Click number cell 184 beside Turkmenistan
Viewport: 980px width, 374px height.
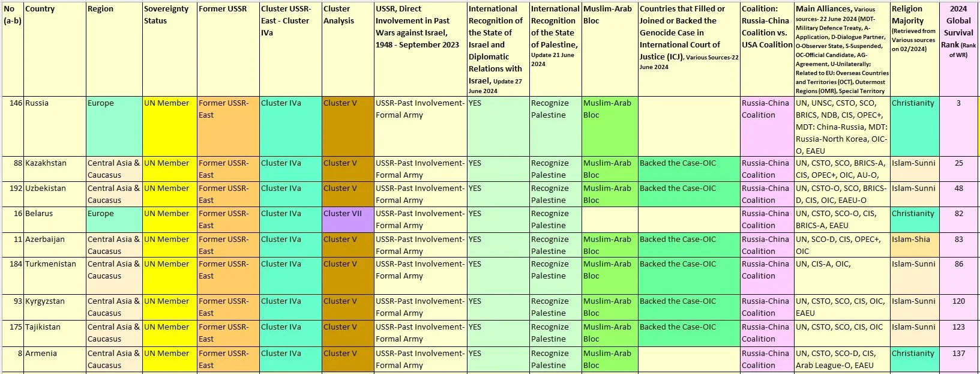coord(13,276)
